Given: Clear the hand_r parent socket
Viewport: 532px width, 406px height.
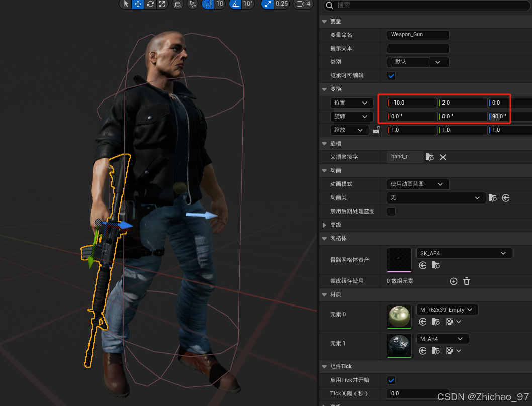Looking at the screenshot, I should pyautogui.click(x=443, y=157).
